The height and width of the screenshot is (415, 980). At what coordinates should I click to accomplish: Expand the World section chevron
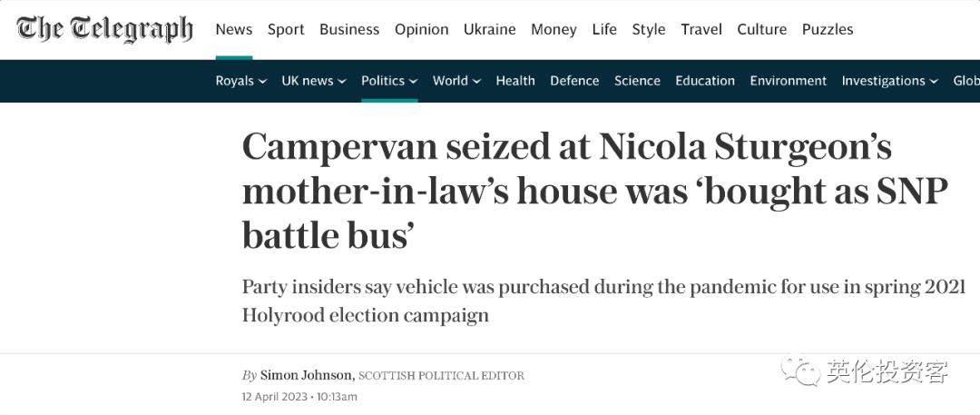(476, 82)
